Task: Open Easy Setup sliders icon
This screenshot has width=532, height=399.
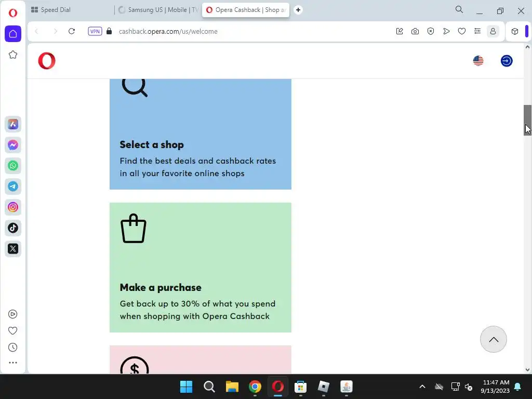Action: click(477, 31)
